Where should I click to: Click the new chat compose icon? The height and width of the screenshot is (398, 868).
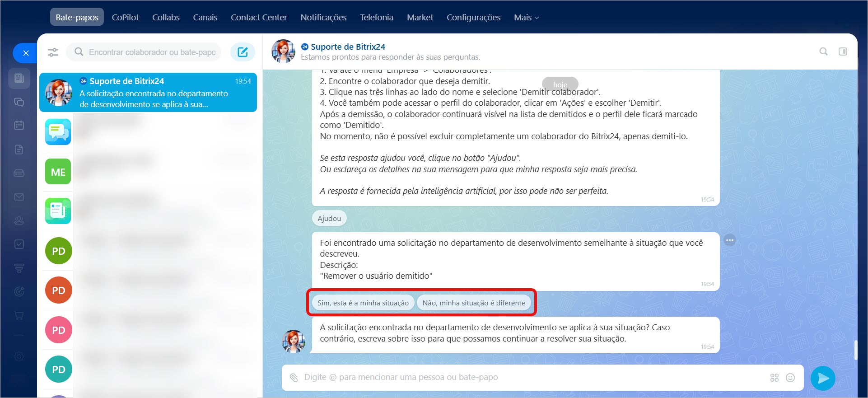coord(243,52)
